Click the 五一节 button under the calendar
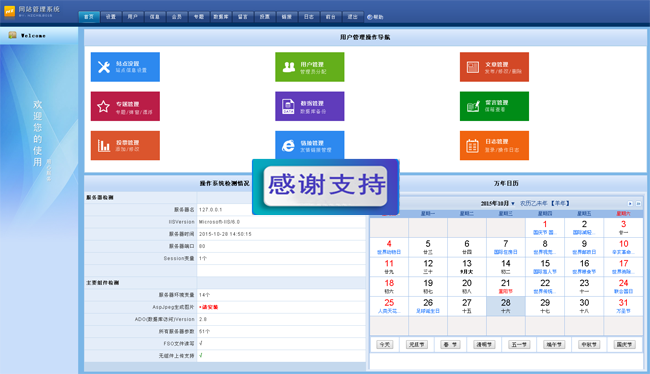The width and height of the screenshot is (650, 374). [x=519, y=345]
